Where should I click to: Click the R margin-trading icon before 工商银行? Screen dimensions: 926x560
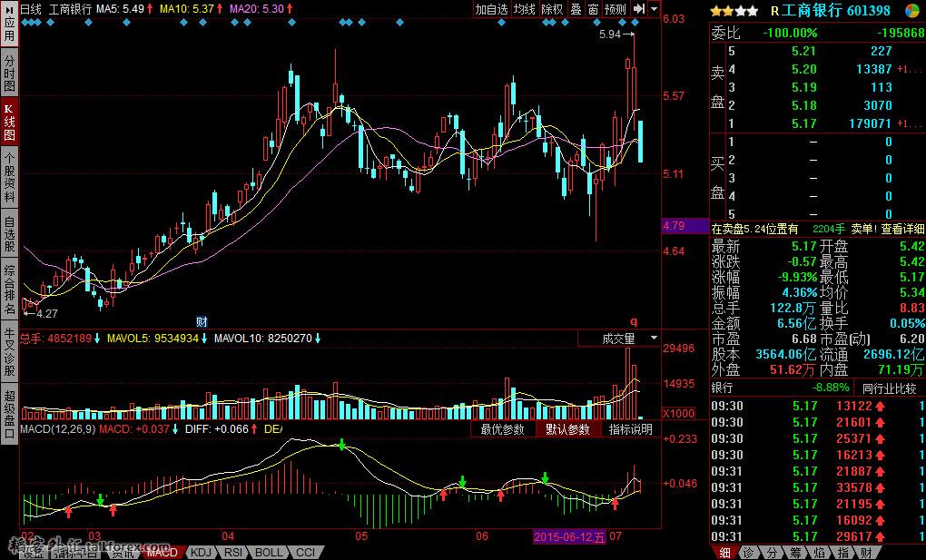pyautogui.click(x=774, y=11)
